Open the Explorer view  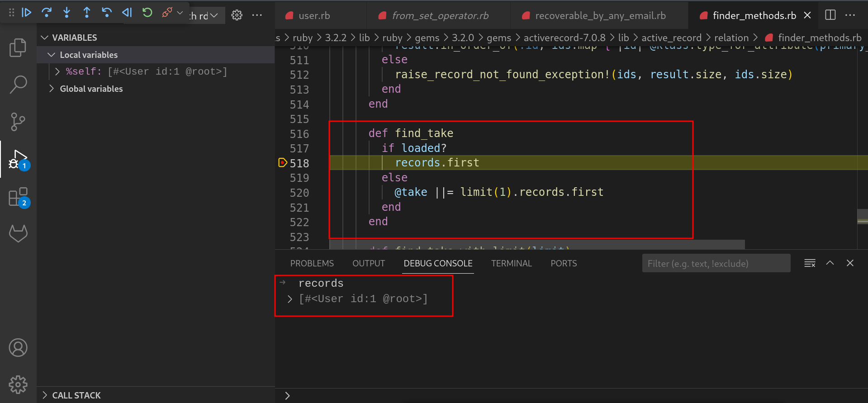(18, 47)
